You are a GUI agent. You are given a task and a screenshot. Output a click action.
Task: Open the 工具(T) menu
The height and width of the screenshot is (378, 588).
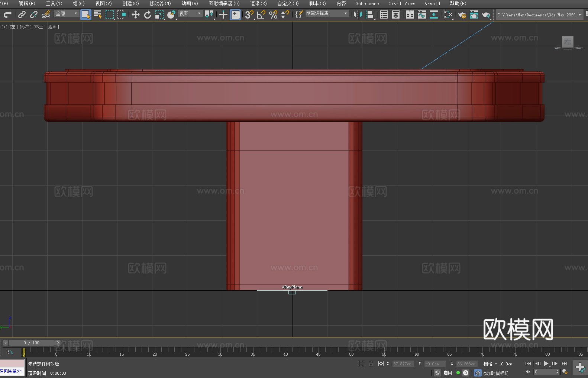54,3
